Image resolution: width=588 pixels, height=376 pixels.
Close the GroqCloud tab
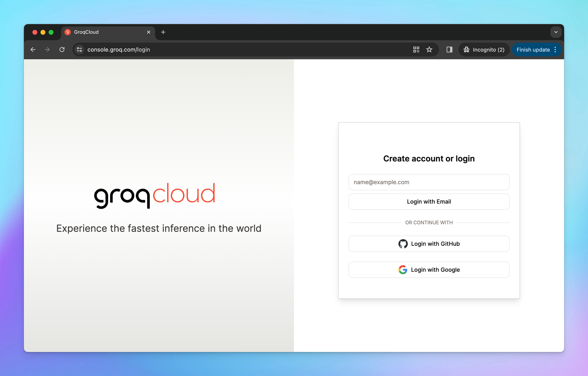click(149, 32)
